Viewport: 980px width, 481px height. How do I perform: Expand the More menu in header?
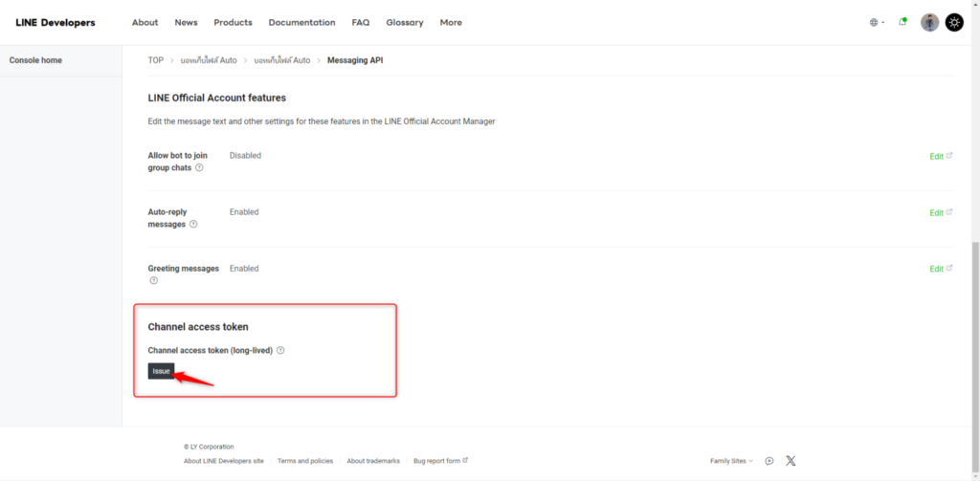pyautogui.click(x=451, y=22)
